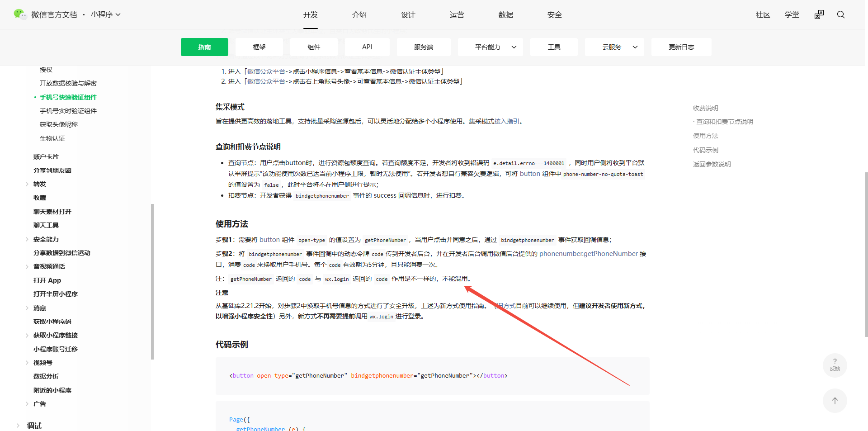Click the sidebar navigation scrollbar

point(152,282)
